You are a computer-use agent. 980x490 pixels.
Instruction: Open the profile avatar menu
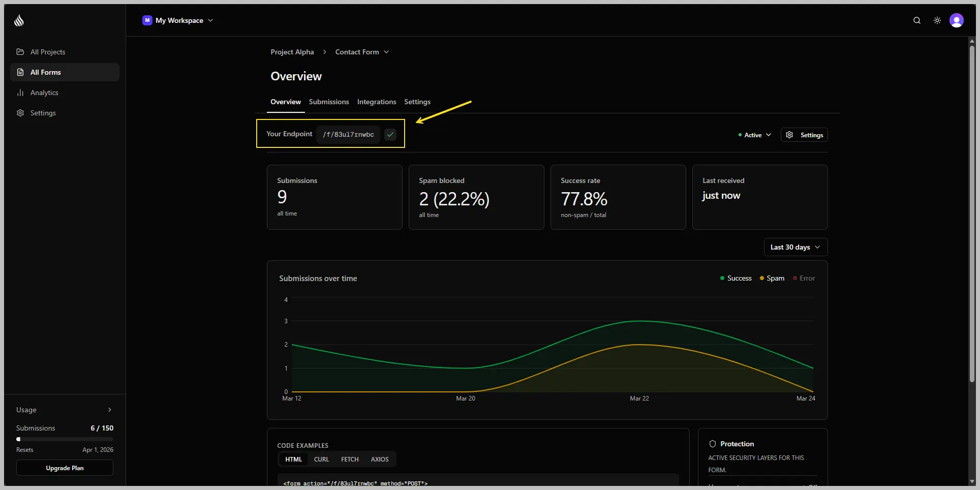[x=957, y=20]
